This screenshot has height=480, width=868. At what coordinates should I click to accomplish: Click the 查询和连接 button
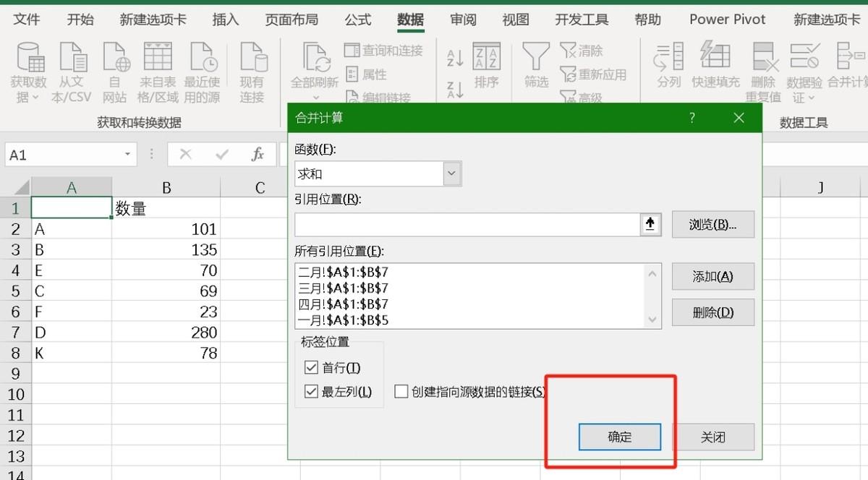384,51
